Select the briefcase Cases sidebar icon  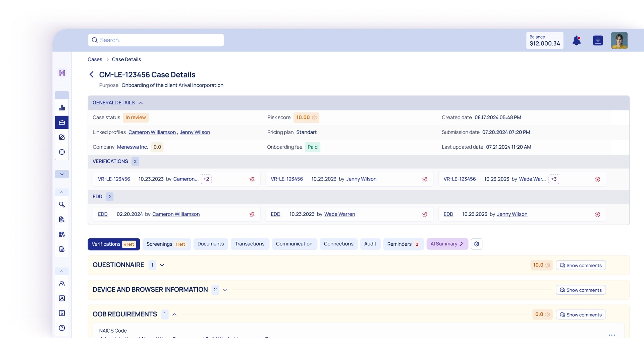(62, 123)
